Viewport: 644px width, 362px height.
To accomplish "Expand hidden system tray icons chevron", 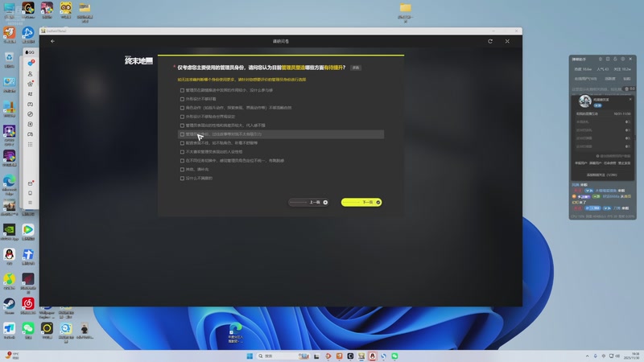I will (588, 356).
